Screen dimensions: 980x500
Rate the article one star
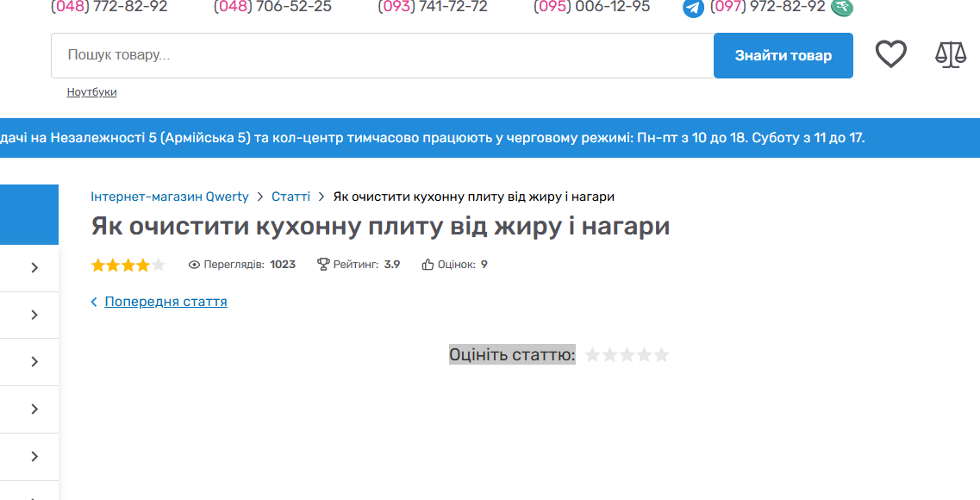[x=592, y=355]
